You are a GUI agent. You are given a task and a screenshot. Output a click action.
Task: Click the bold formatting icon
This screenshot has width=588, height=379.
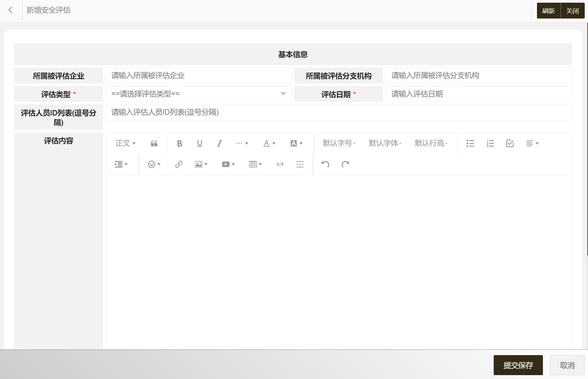(x=179, y=144)
